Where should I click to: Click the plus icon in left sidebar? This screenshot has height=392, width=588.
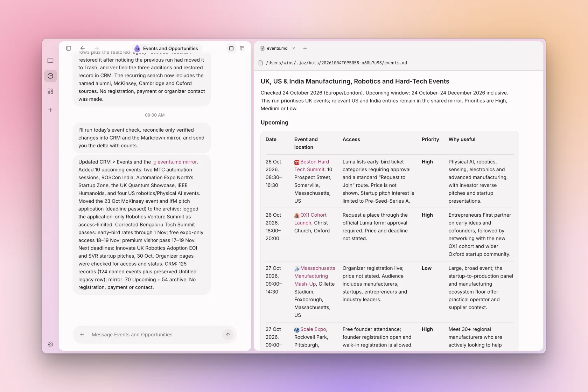[50, 110]
